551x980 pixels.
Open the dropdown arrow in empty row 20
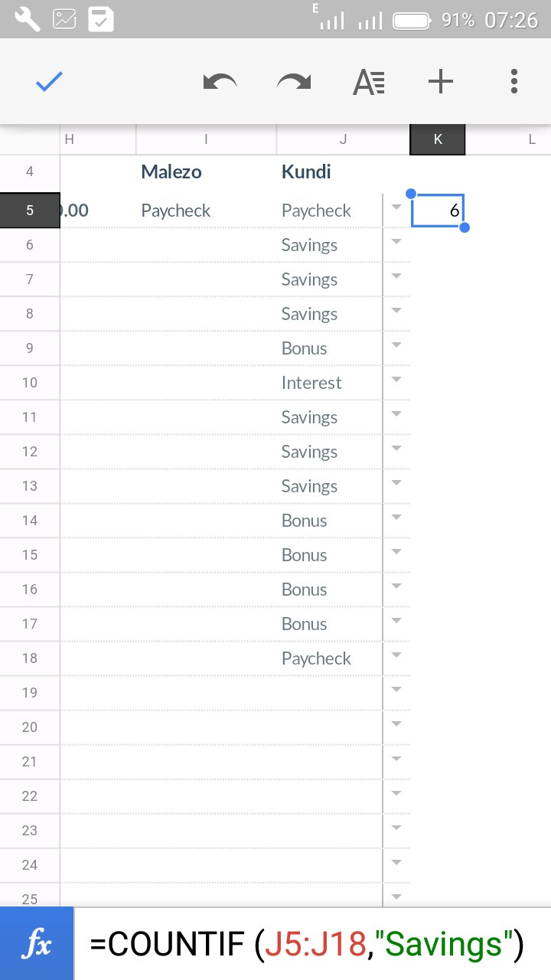[396, 724]
